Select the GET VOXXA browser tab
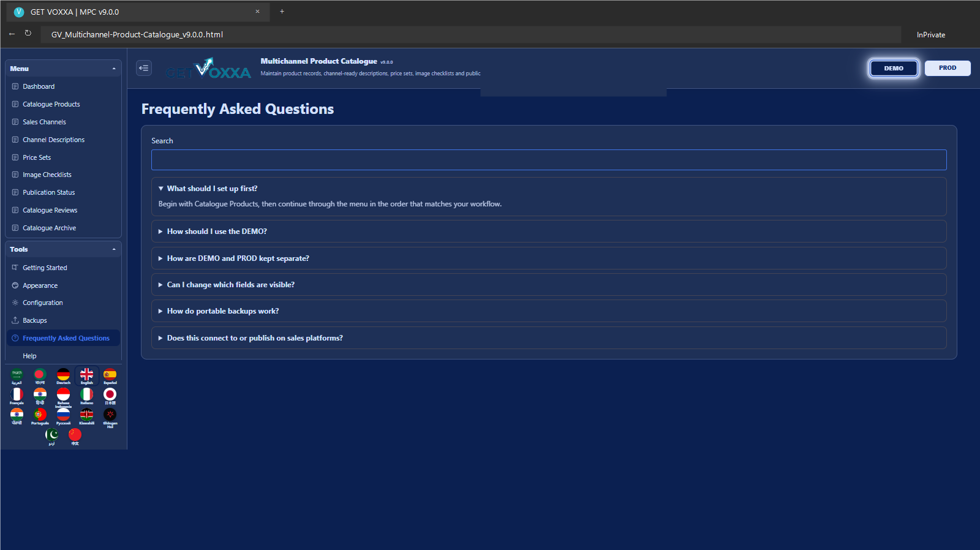The width and height of the screenshot is (980, 550). [138, 12]
